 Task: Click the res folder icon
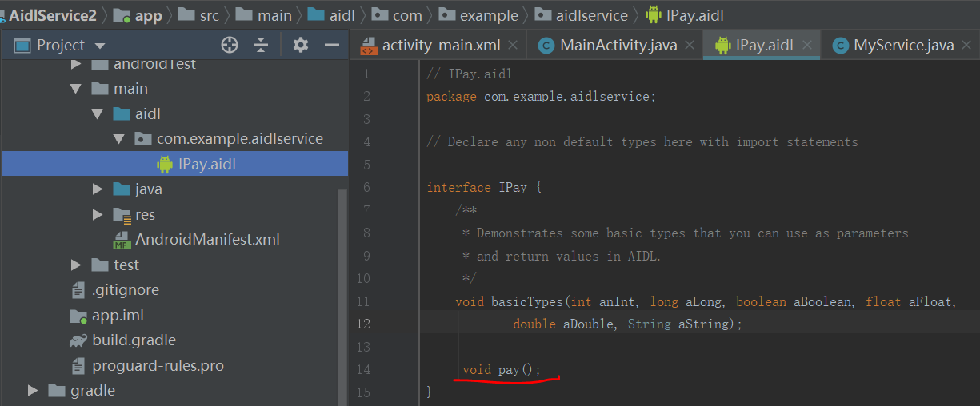pyautogui.click(x=122, y=215)
